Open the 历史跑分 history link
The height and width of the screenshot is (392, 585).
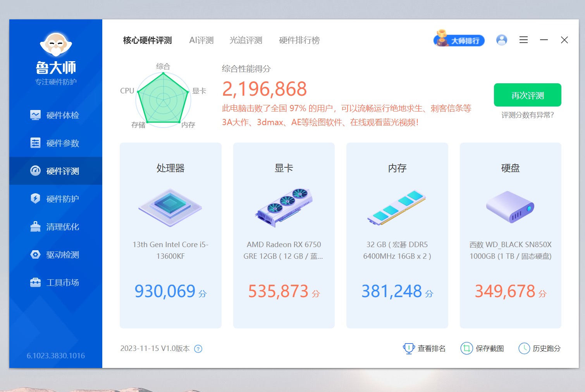pyautogui.click(x=540, y=348)
